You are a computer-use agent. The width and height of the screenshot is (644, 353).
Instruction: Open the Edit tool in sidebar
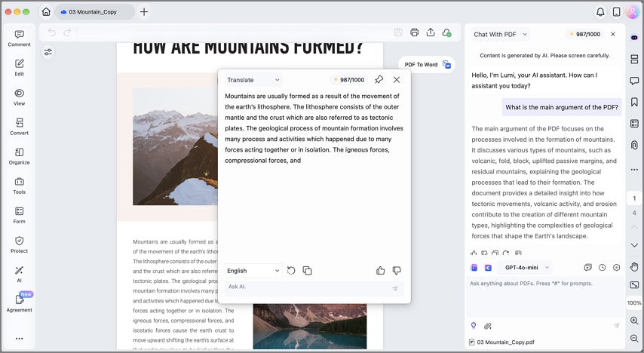coord(20,68)
